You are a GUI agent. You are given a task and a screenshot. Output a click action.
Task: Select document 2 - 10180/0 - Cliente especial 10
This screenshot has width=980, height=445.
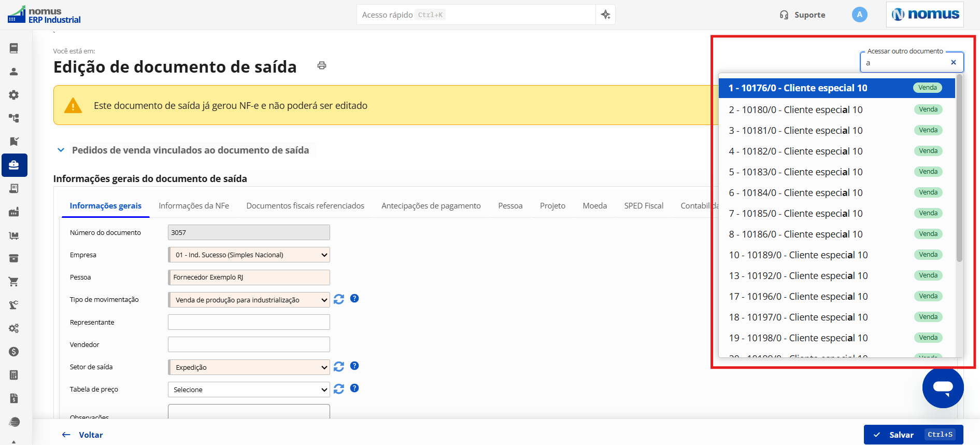[836, 109]
